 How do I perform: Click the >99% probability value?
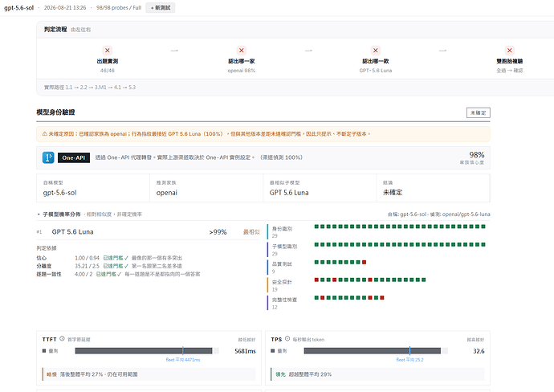[x=218, y=232]
